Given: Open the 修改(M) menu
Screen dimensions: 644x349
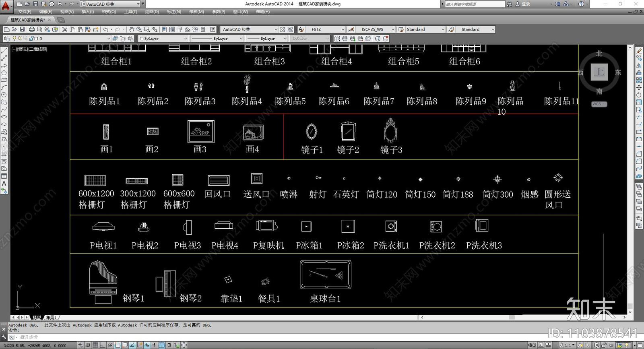Looking at the screenshot, I should pyautogui.click(x=196, y=12).
